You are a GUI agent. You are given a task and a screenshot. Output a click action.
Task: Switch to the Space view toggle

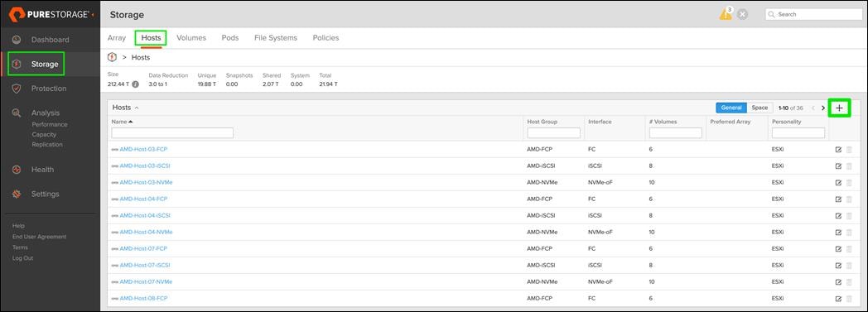coord(759,108)
